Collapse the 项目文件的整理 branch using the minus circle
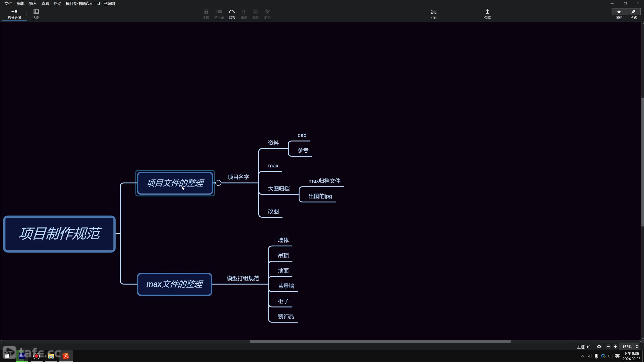Image resolution: width=644 pixels, height=362 pixels. 218,183
